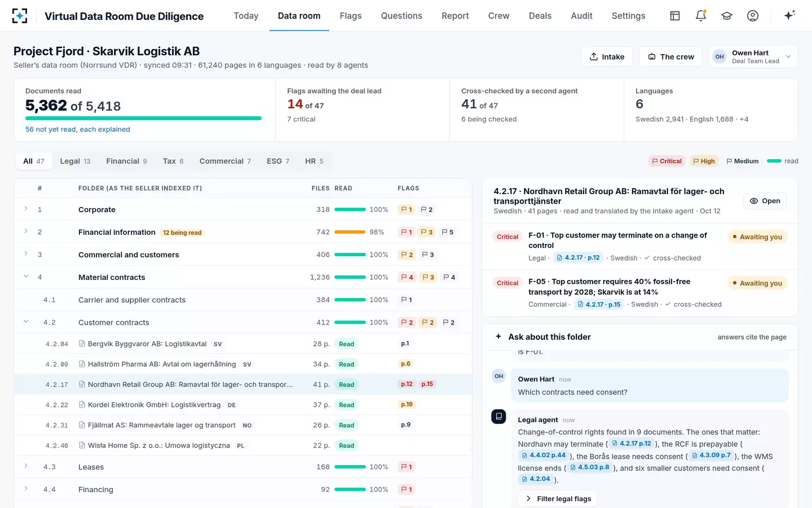Click the medium flag count in Corporate row

(x=427, y=209)
